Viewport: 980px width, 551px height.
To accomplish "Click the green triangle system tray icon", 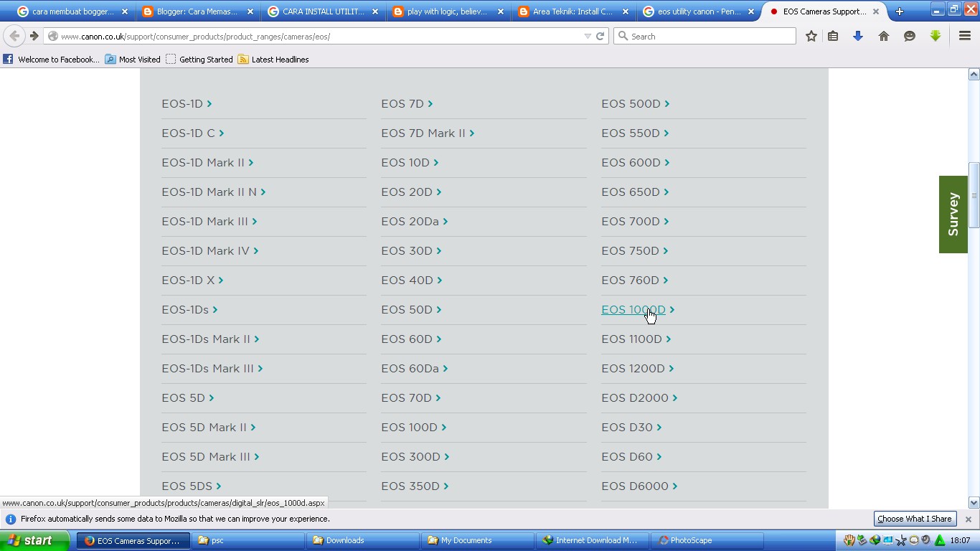I will (939, 540).
